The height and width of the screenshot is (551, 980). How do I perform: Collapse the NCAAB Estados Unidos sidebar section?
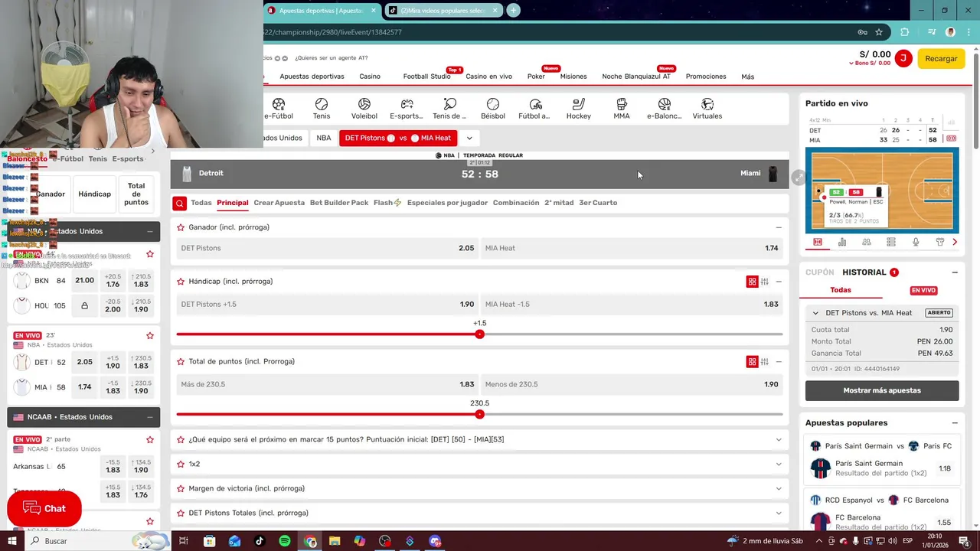tap(150, 417)
